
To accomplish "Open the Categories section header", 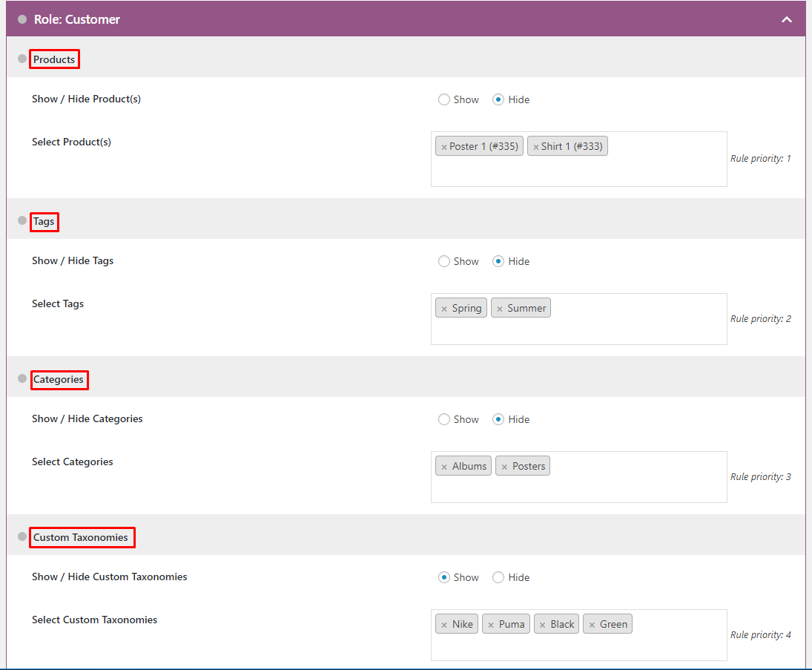I will [x=59, y=379].
